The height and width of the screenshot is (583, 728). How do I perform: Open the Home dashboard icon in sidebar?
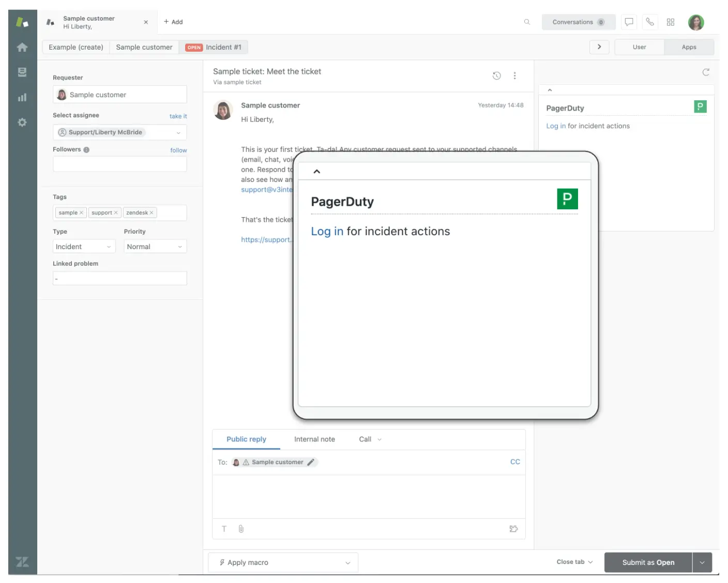click(22, 47)
